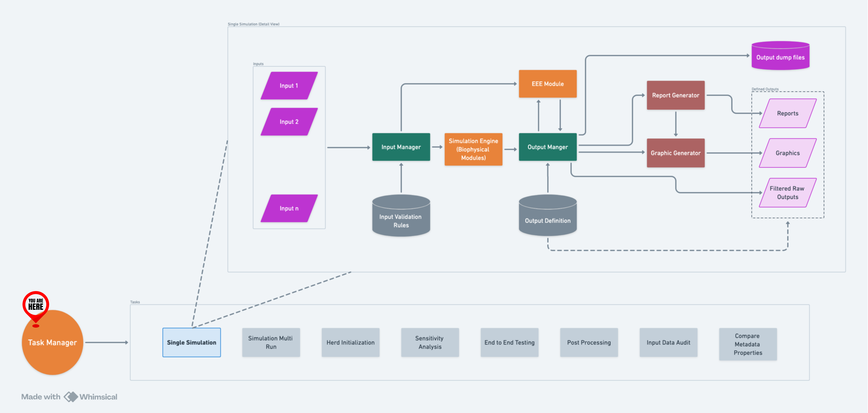Click the orange Task Manager circle
Image resolution: width=868 pixels, height=413 pixels.
tap(52, 342)
